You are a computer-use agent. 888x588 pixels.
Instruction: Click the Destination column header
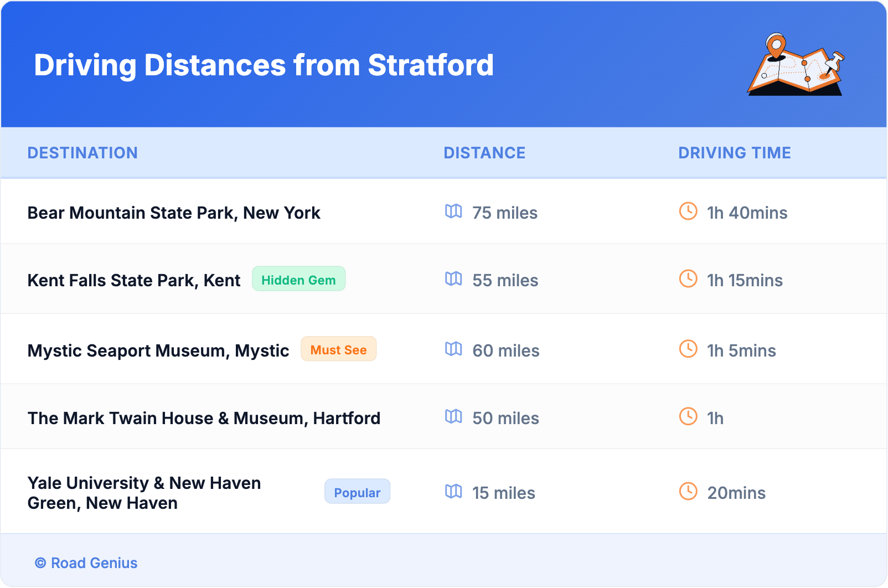coord(82,153)
